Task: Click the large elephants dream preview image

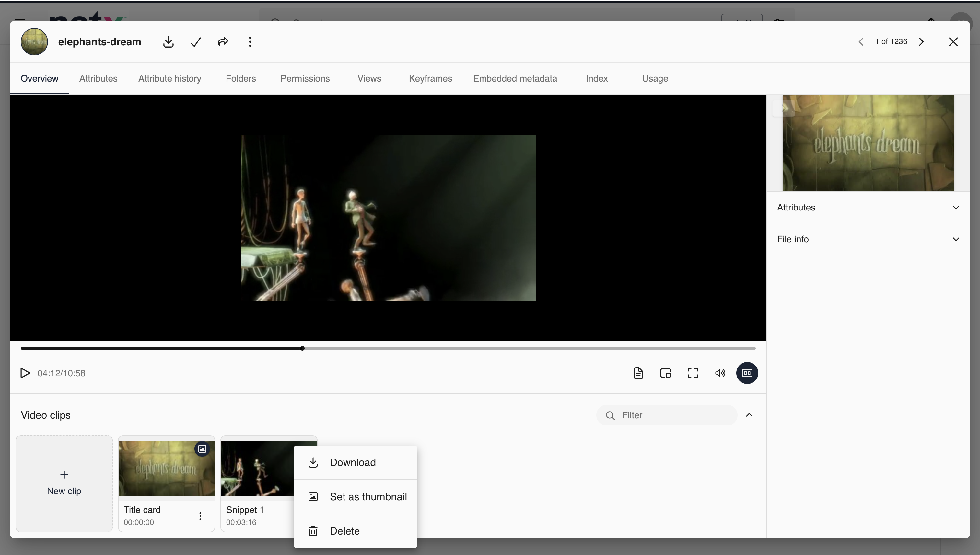Action: pyautogui.click(x=868, y=143)
